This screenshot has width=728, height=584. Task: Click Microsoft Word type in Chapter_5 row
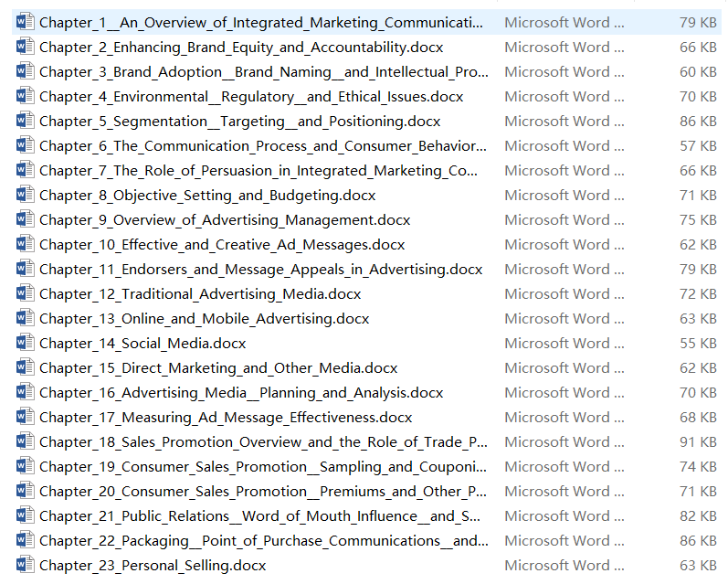pyautogui.click(x=564, y=122)
